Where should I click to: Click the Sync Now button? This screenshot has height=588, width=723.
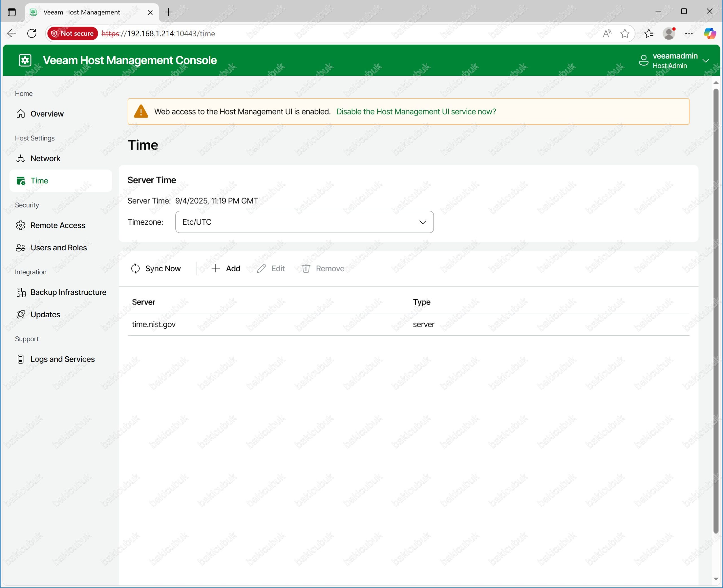click(x=156, y=269)
